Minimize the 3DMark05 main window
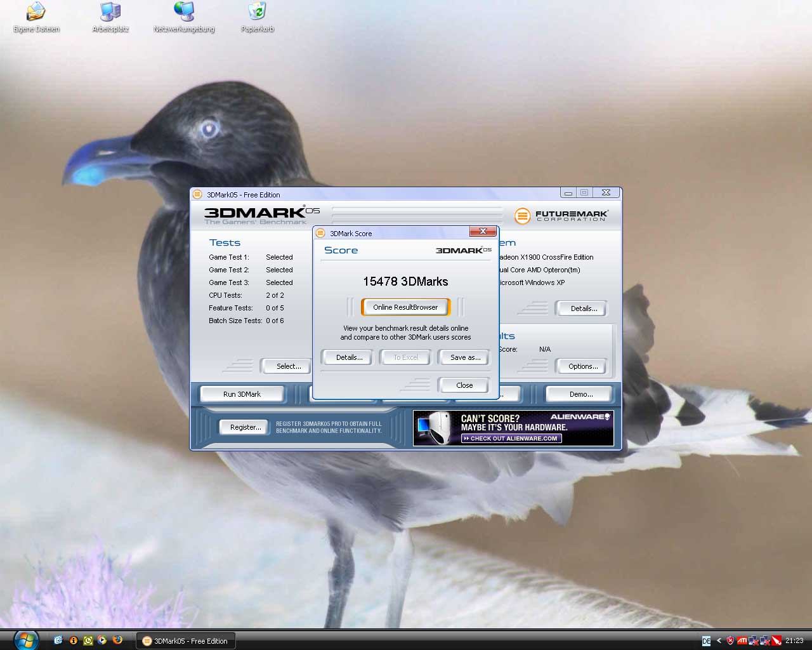Viewport: 812px width, 650px height. (x=568, y=193)
